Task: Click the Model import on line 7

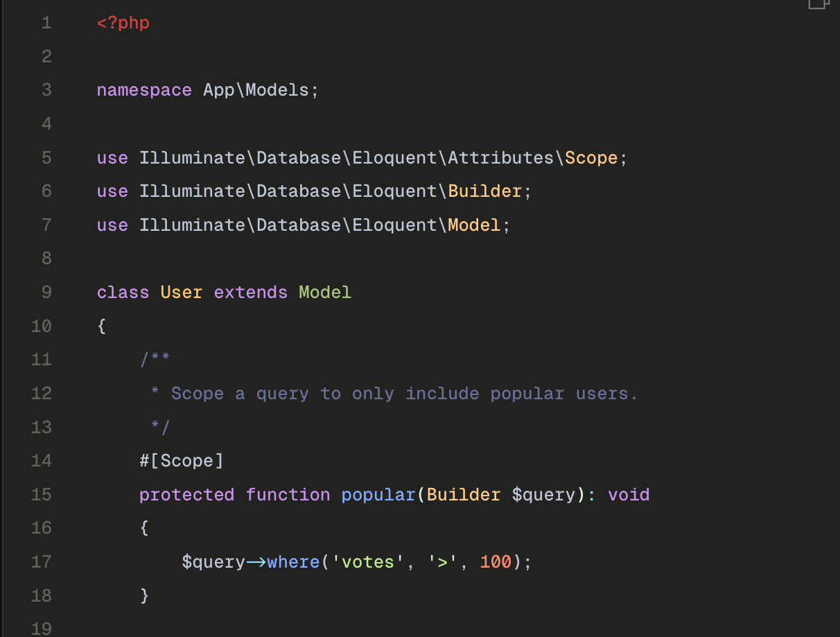Action: coord(474,225)
